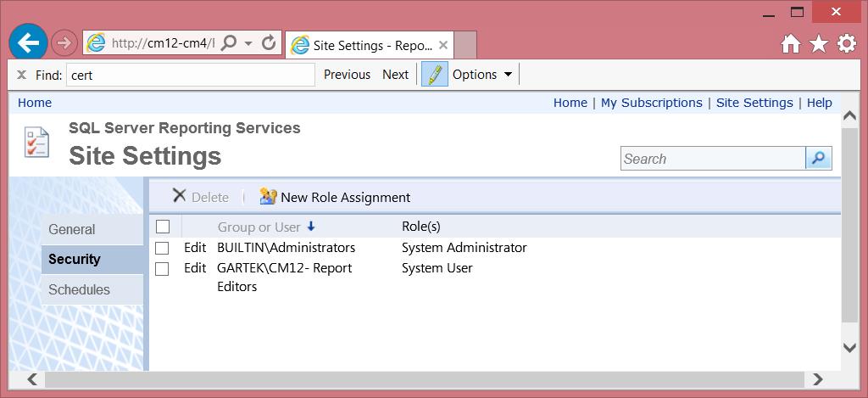868x398 pixels.
Task: Click Edit for BUILTIN\Administrators
Action: [195, 248]
